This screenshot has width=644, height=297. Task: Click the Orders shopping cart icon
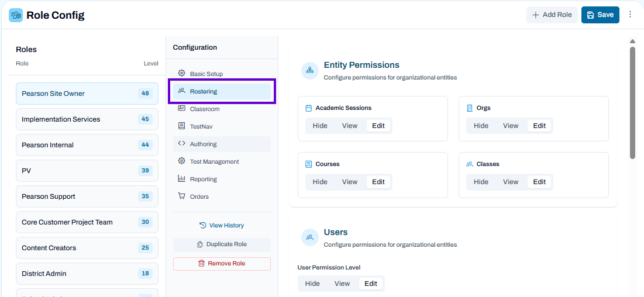point(181,196)
